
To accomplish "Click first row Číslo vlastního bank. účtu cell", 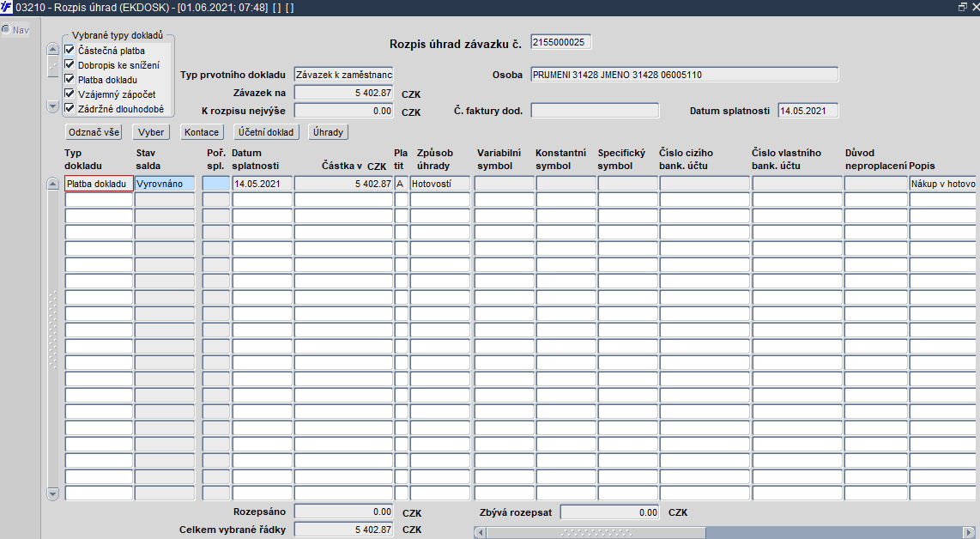I will (x=797, y=184).
